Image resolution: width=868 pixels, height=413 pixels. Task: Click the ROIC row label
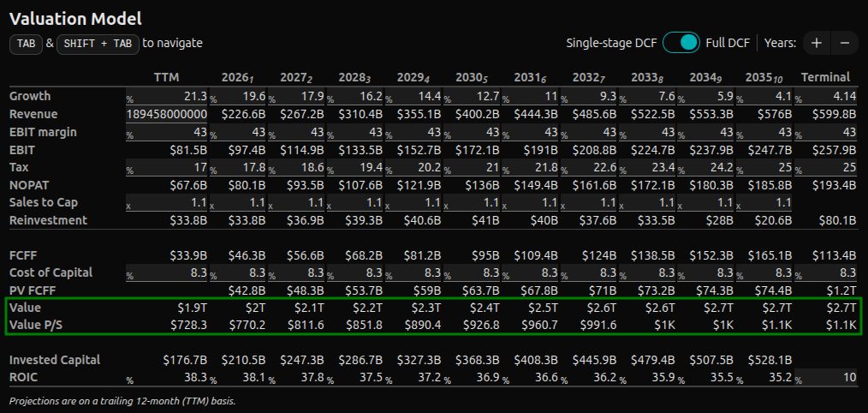point(23,378)
